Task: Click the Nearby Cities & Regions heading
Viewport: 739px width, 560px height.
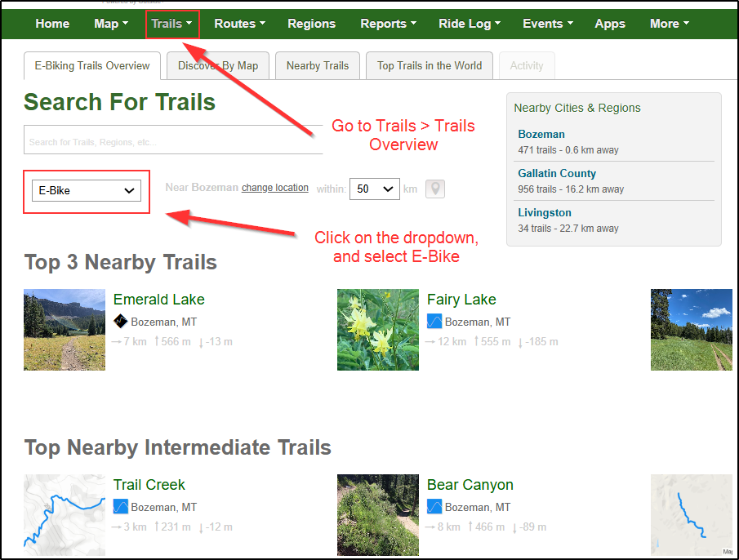Action: pos(577,108)
